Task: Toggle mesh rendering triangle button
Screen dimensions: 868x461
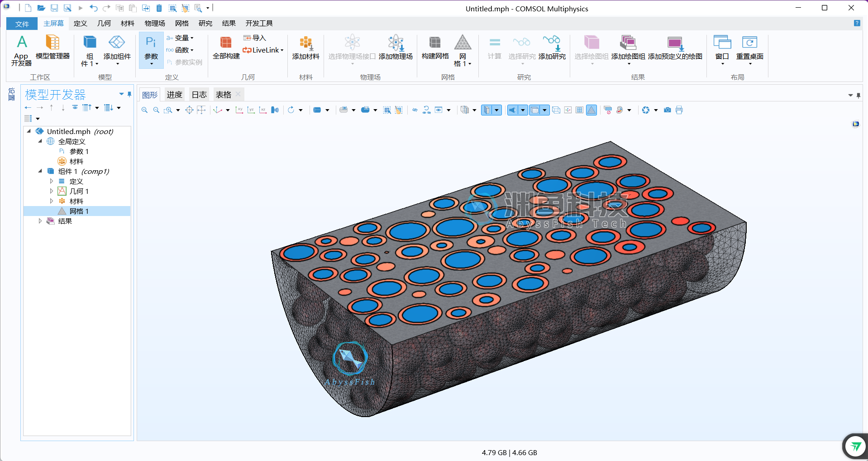Action: (591, 110)
